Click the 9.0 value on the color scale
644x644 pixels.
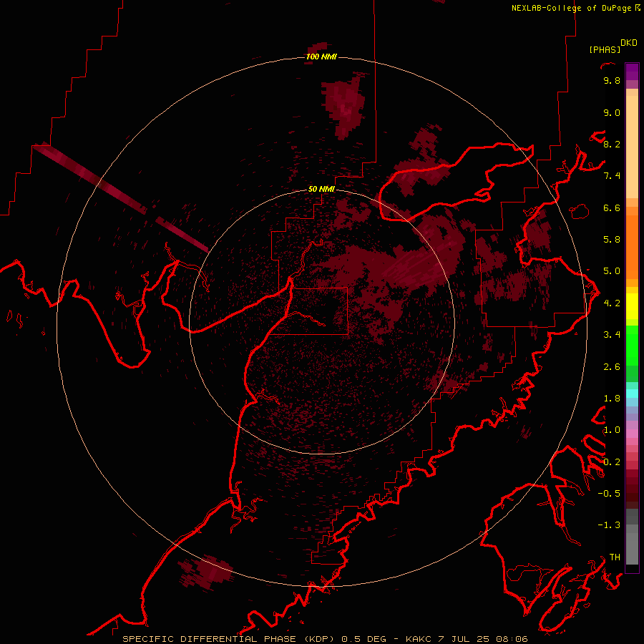pyautogui.click(x=612, y=112)
